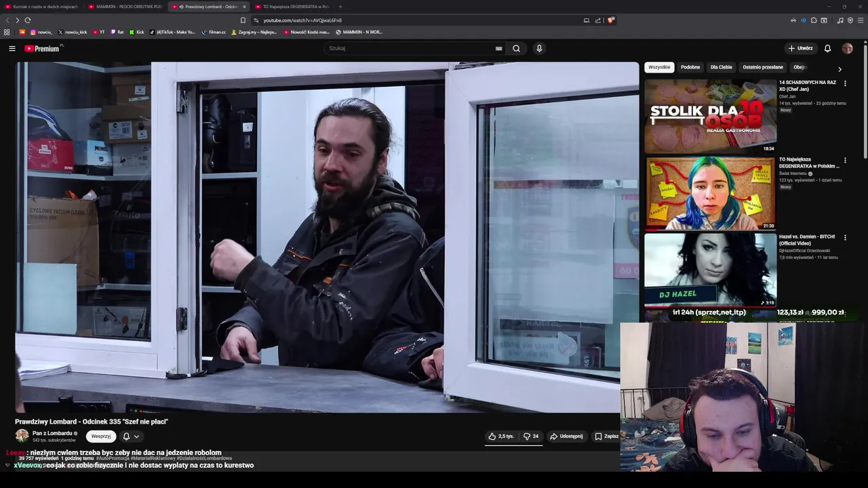
Task: Open the music note toolbar icon
Action: [x=840, y=20]
